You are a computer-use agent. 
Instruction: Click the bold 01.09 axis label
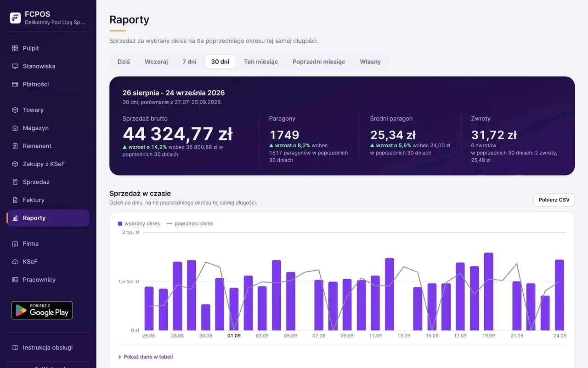point(234,336)
